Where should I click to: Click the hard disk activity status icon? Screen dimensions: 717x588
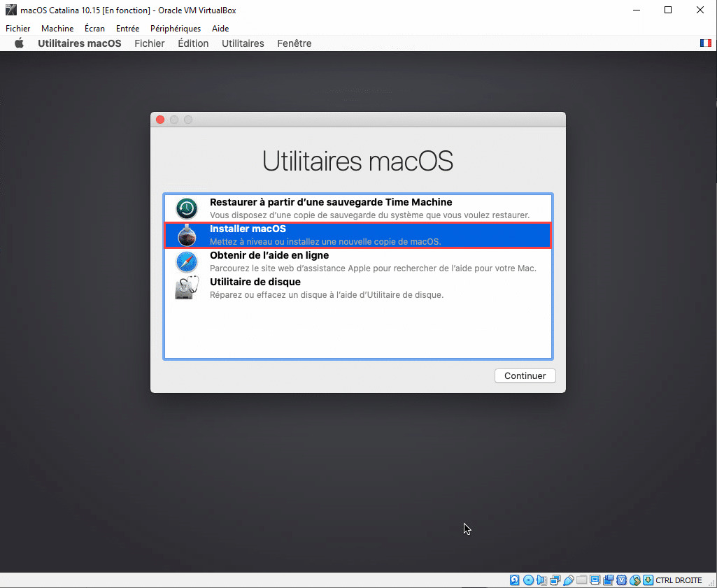pyautogui.click(x=515, y=580)
